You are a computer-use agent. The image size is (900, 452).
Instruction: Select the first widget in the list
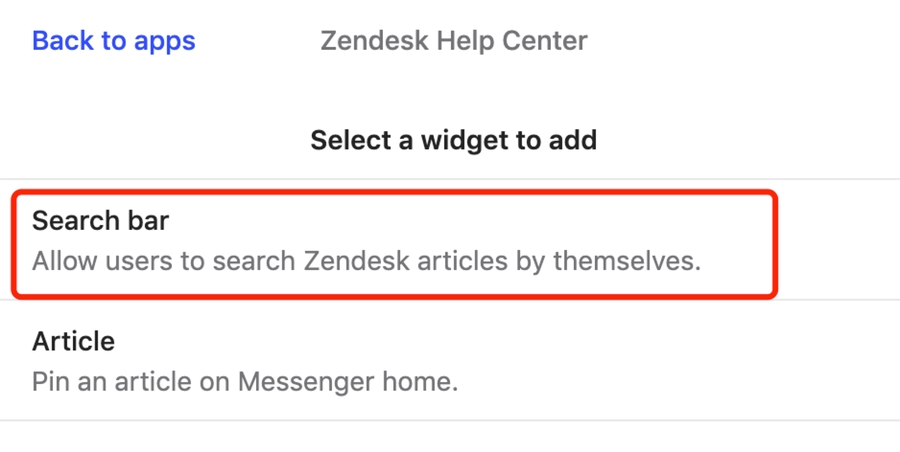tap(394, 241)
